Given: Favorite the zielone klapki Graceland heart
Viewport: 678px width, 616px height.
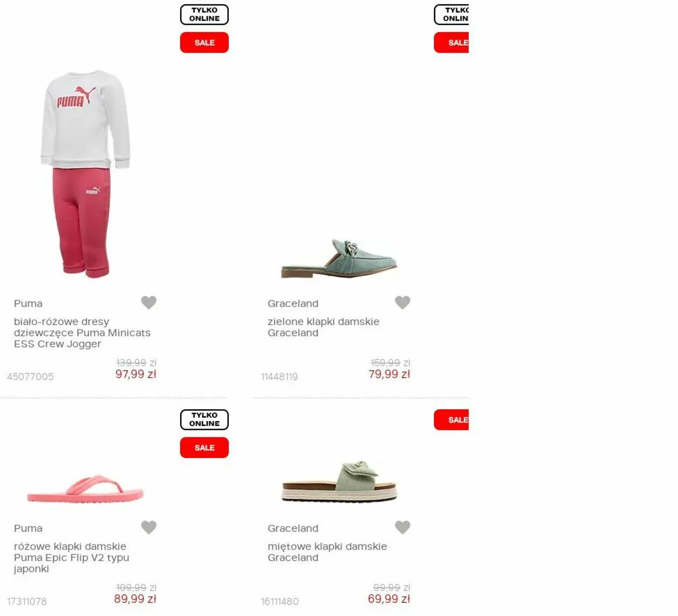Looking at the screenshot, I should click(402, 302).
